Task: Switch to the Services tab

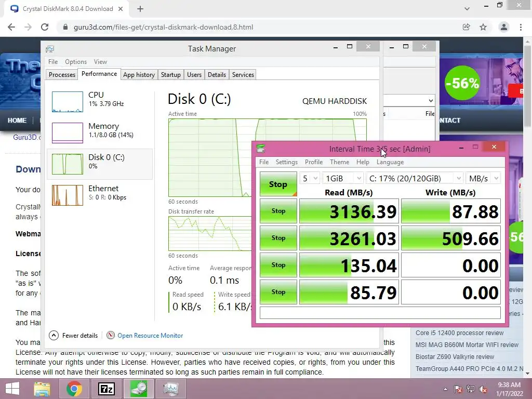Action: coord(243,75)
